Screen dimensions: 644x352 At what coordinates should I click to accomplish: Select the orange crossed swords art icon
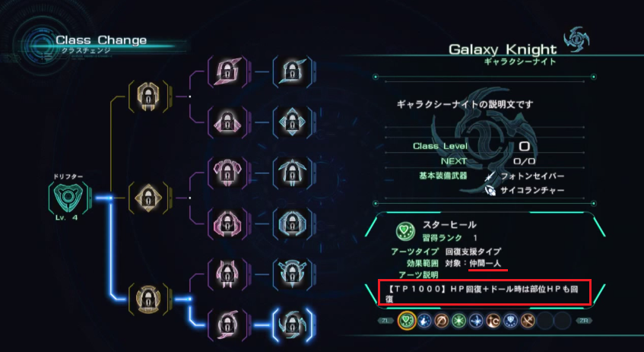point(528,320)
